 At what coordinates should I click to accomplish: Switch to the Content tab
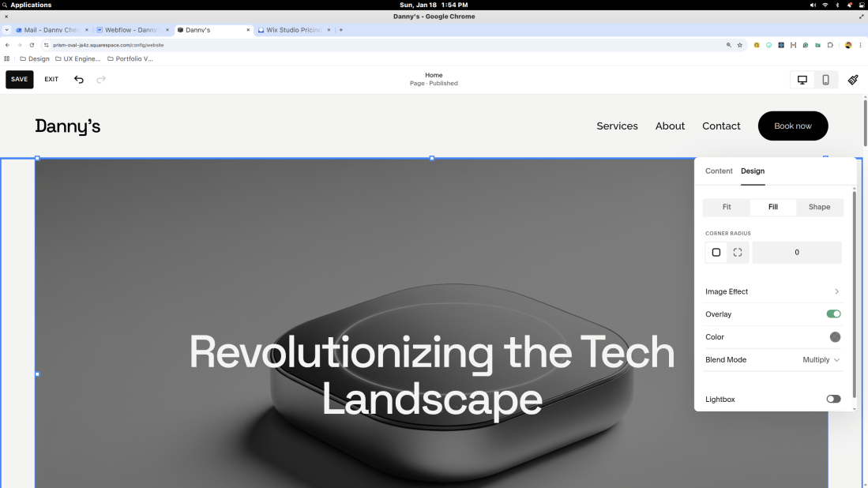tap(719, 171)
